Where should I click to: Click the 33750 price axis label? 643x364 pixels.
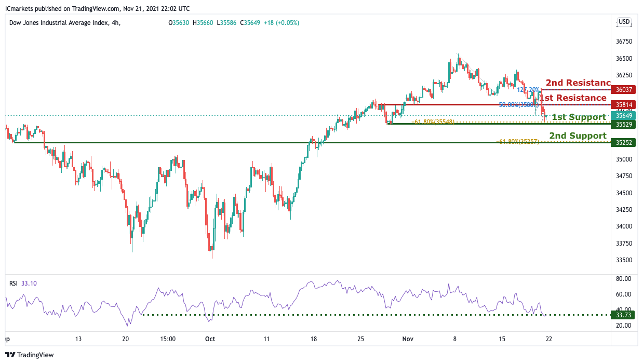point(624,244)
